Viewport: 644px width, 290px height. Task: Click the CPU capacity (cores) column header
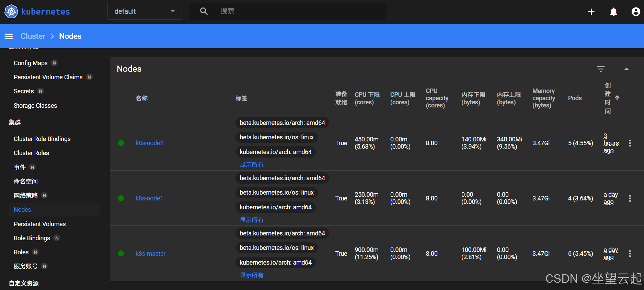[437, 98]
